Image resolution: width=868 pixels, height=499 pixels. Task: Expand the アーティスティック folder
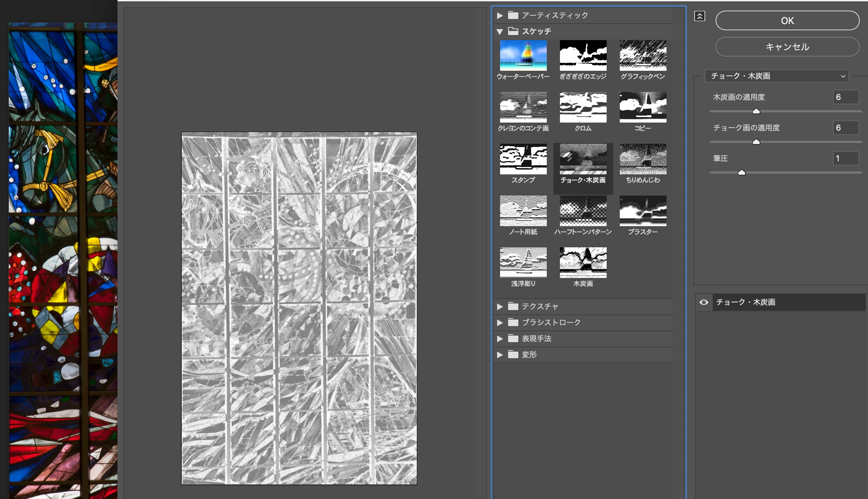(x=500, y=16)
